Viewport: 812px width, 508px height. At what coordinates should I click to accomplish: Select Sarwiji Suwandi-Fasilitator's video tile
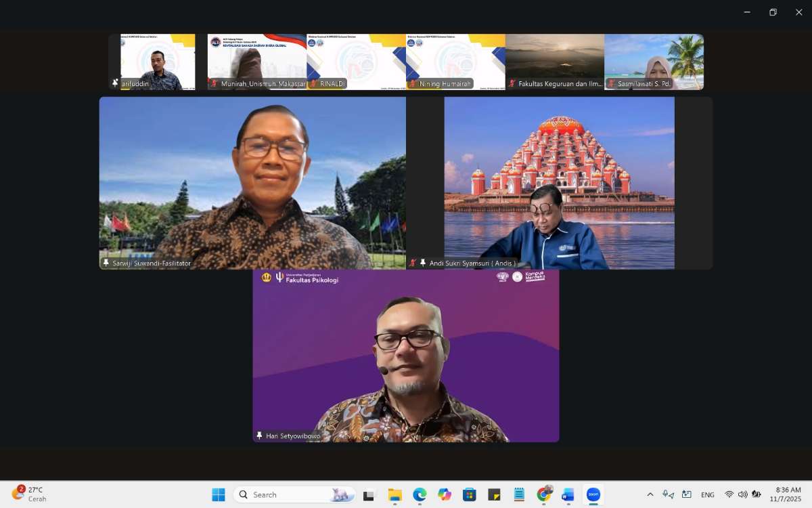[x=252, y=183]
